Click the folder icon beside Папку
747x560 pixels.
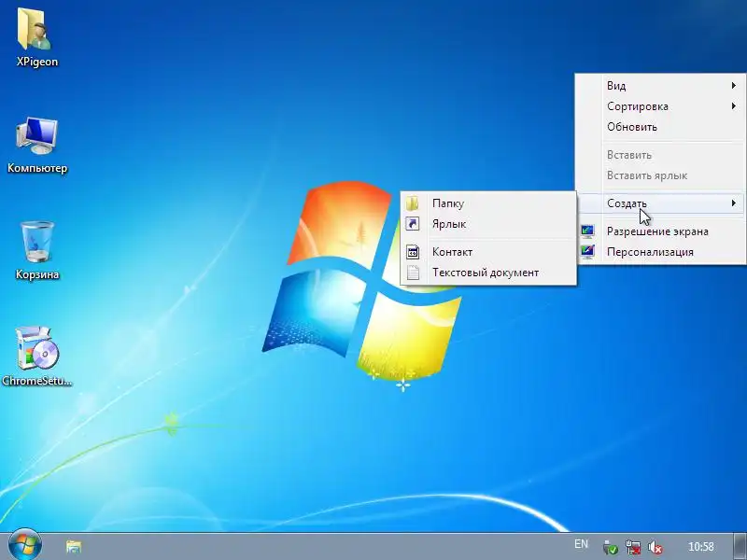(413, 203)
